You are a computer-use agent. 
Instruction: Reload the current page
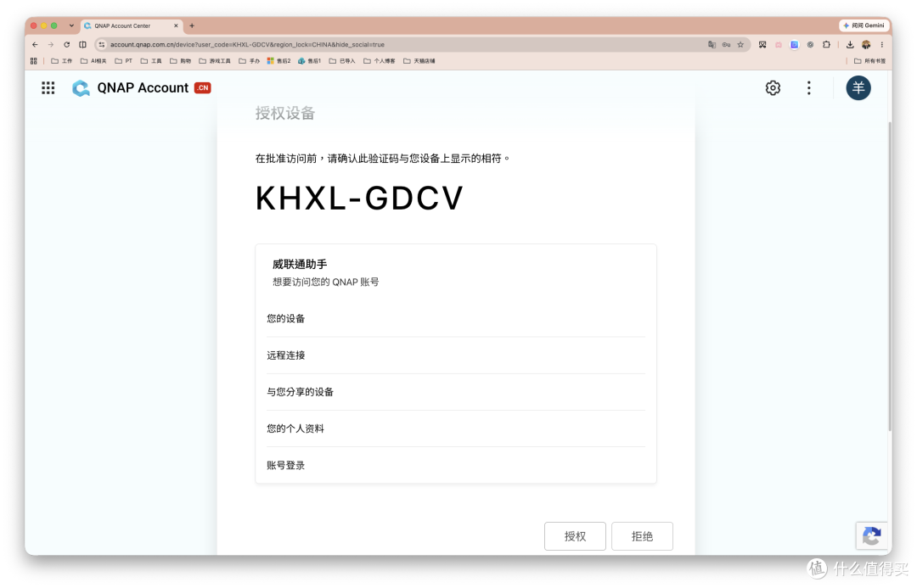click(67, 44)
